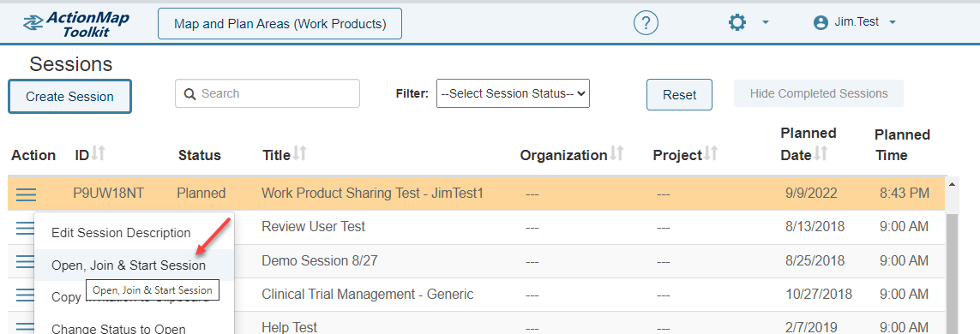Select Work Product Sharing Test - JimTest1 title
Viewport: 980px width, 334px height.
tap(372, 194)
